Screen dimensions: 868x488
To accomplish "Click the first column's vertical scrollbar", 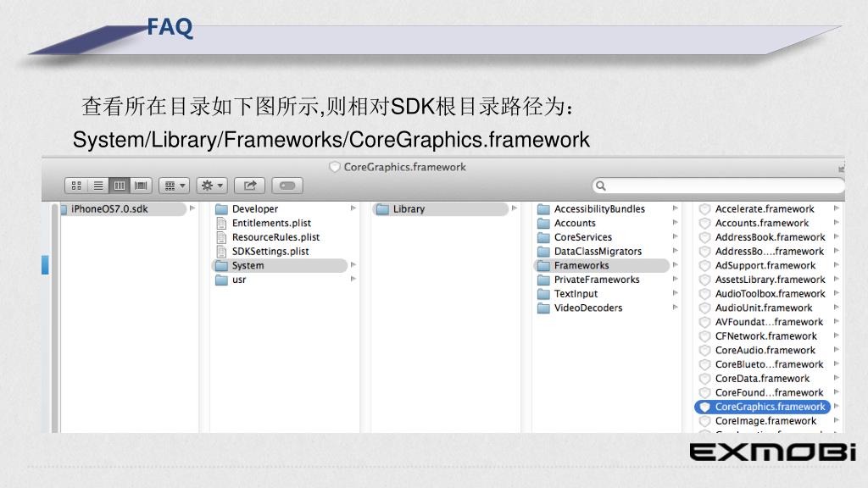I will pos(55,318).
